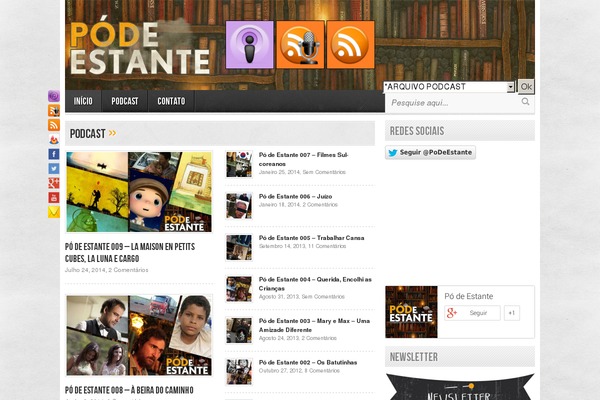
Task: Open the Pó de Estante 008 title link
Action: [x=129, y=390]
